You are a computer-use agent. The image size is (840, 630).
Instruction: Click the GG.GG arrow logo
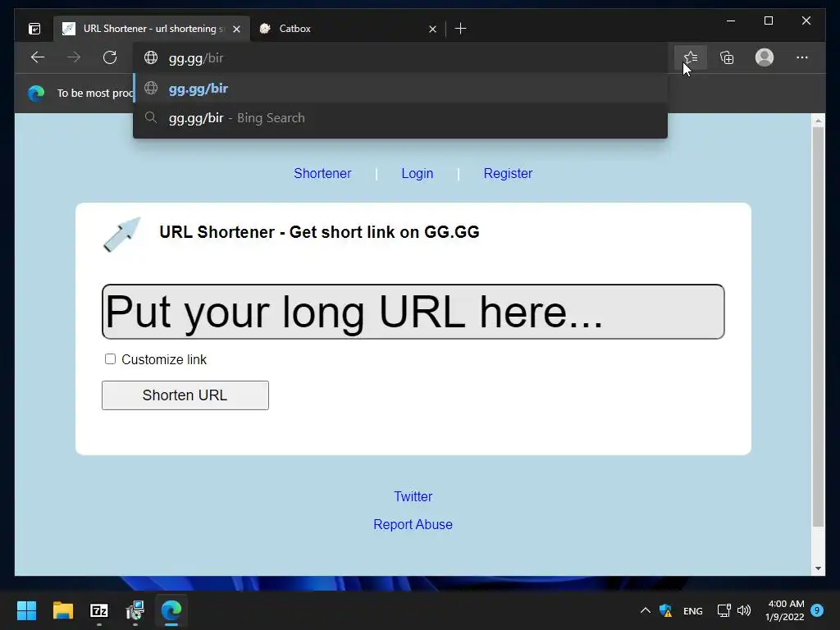coord(121,235)
